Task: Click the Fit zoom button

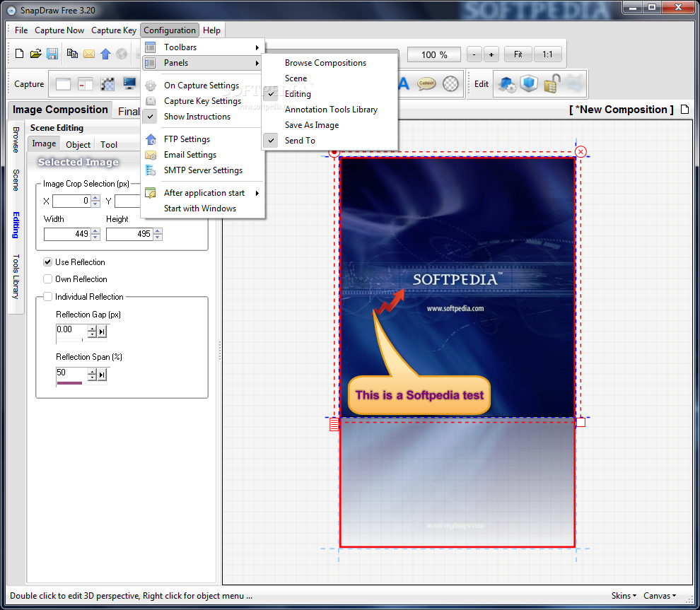Action: pos(518,54)
